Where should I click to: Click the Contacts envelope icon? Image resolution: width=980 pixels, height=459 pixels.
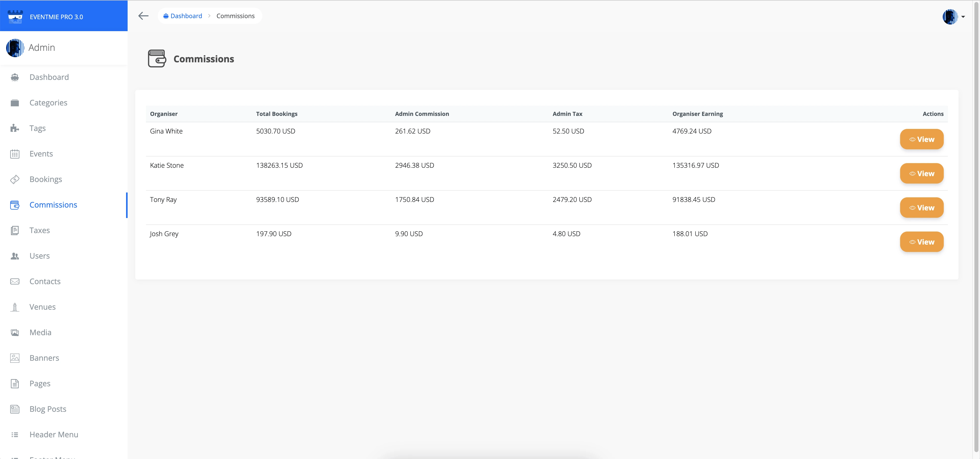(x=15, y=281)
